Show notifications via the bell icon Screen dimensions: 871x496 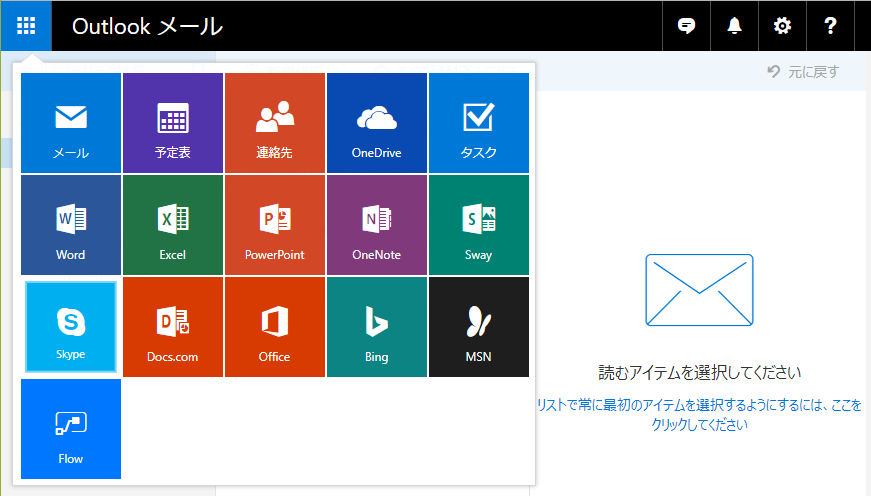734,26
